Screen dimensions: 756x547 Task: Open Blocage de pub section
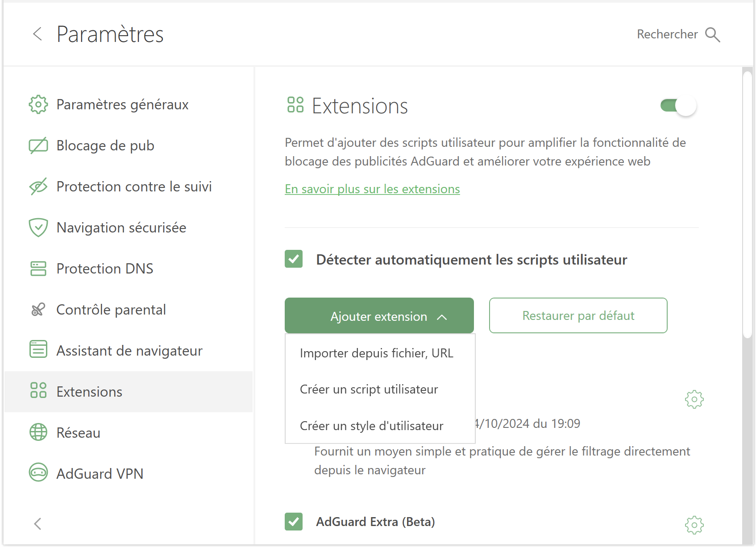coord(129,145)
